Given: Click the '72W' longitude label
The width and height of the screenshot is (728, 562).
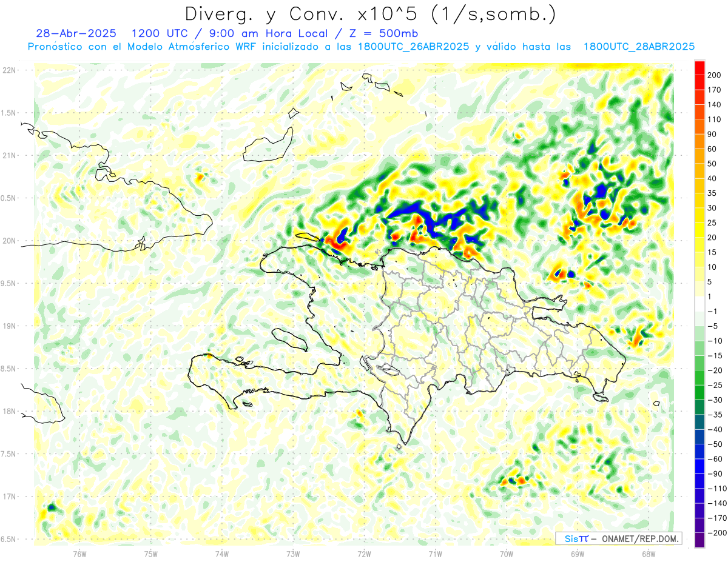Looking at the screenshot, I should (364, 554).
